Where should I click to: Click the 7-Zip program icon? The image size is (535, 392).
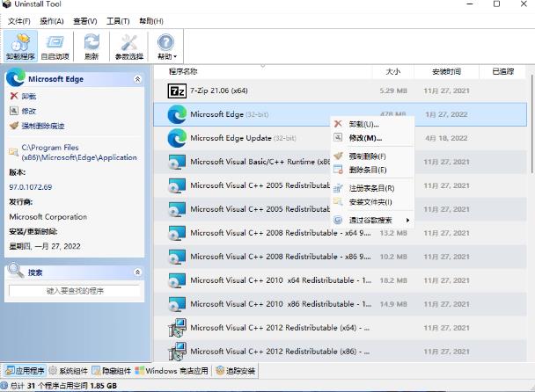pyautogui.click(x=177, y=91)
